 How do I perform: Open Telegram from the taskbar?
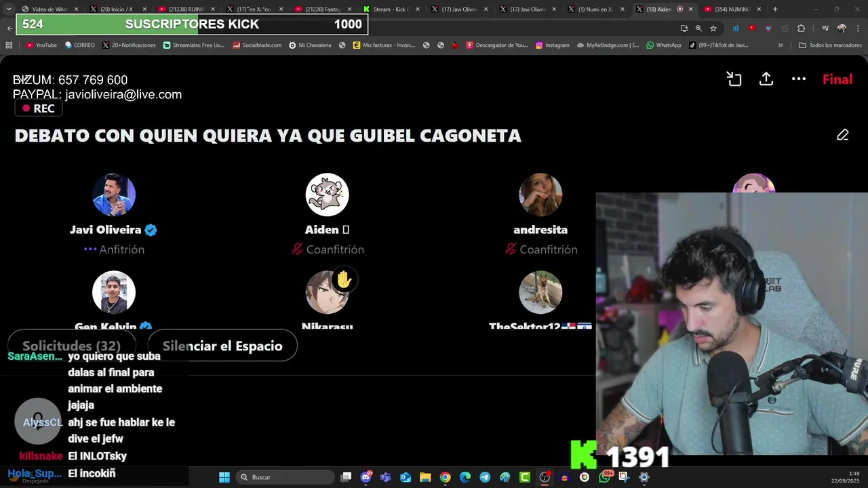pyautogui.click(x=485, y=477)
